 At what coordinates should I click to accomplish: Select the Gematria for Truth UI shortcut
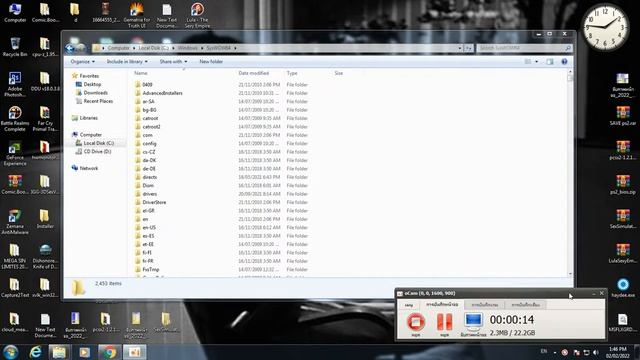point(137,15)
